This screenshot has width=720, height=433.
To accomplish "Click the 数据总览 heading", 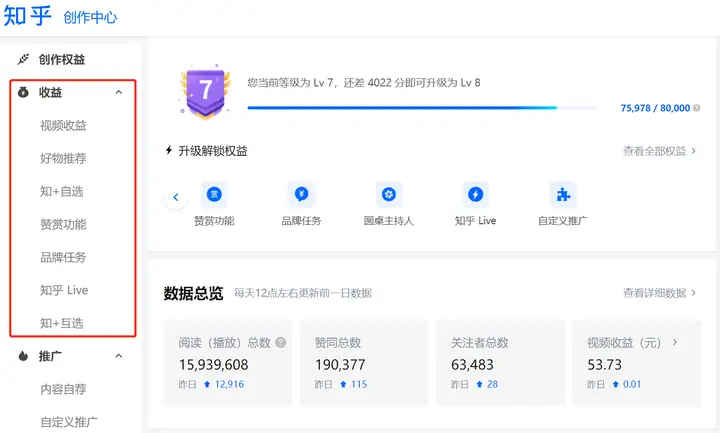I will (x=193, y=293).
